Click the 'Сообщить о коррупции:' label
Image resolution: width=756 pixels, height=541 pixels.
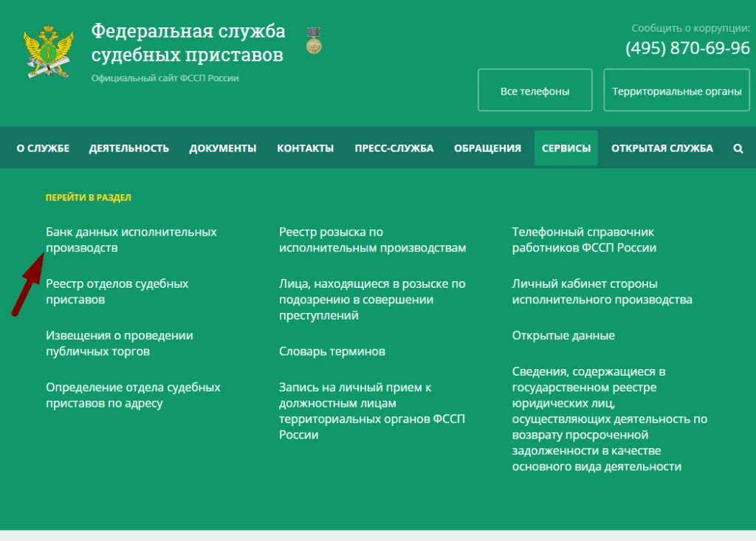point(690,28)
